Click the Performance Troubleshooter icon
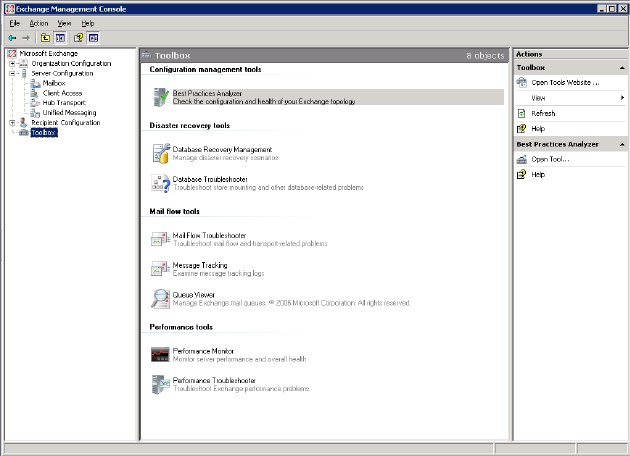630x456 pixels. [161, 384]
